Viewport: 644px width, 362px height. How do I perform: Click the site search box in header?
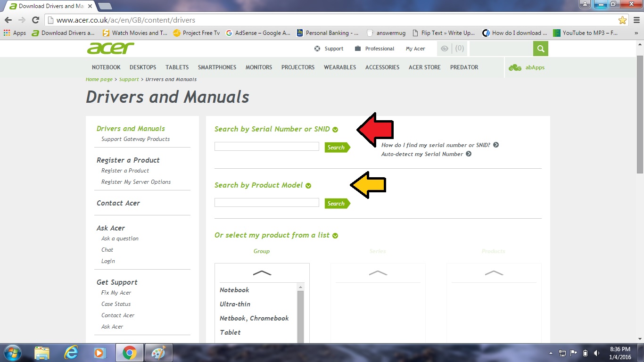point(501,49)
